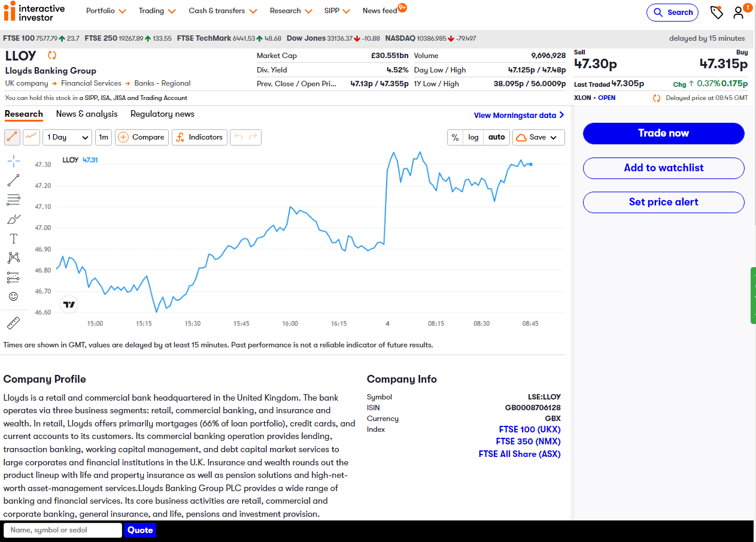Select the brush drawing tool

(x=12, y=219)
